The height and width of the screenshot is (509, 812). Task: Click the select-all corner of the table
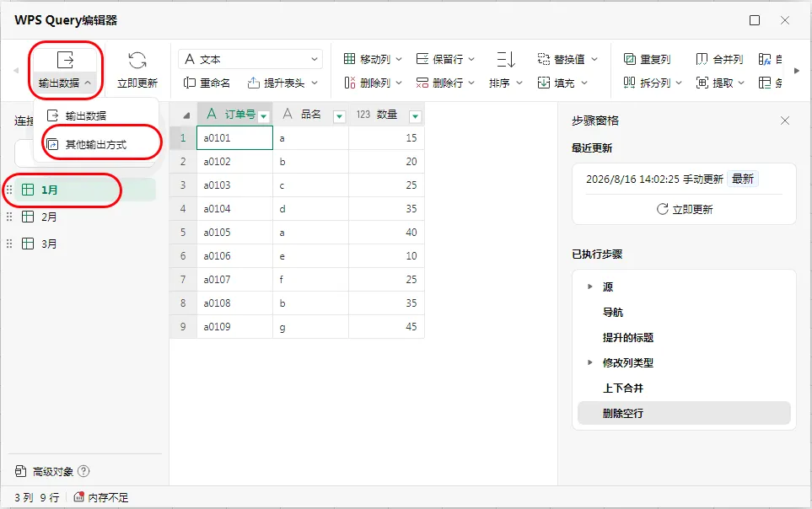(183, 115)
